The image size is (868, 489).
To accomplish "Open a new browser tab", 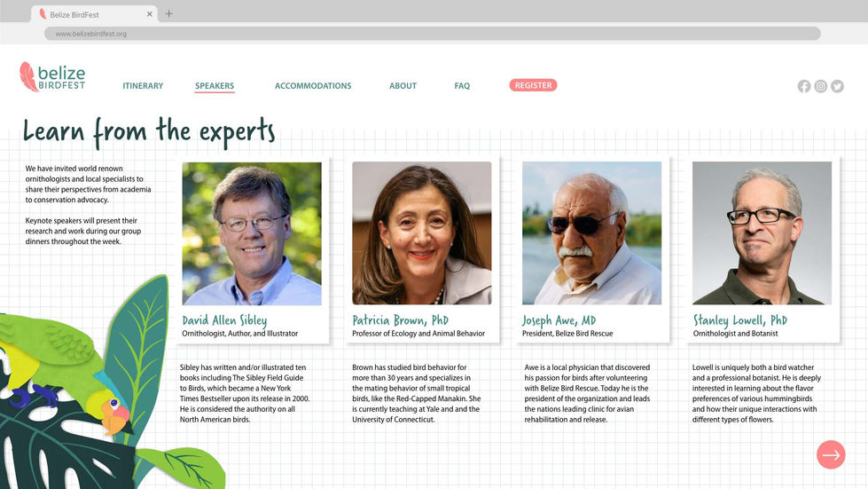I will coord(168,14).
